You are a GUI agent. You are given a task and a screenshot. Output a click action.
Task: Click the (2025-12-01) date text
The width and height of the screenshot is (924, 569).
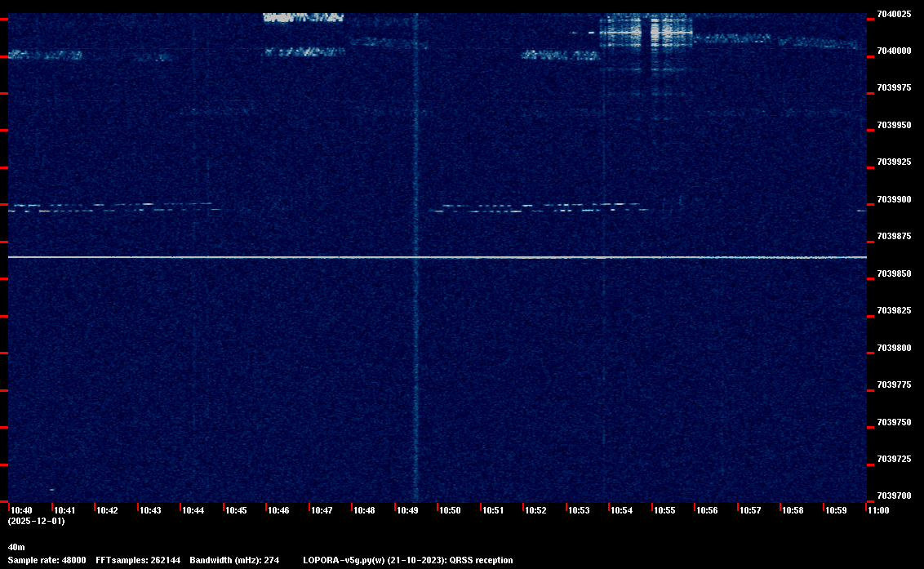[37, 521]
